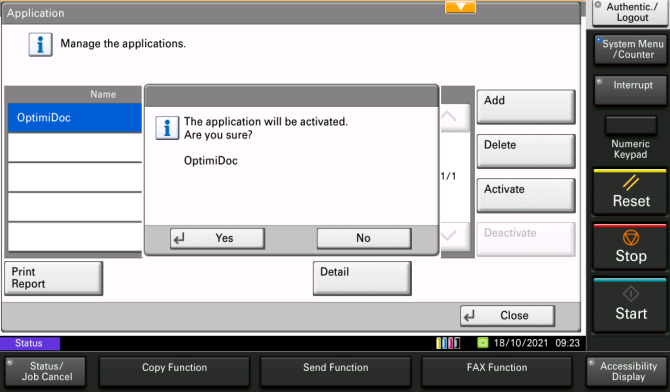Click the orange dropdown arrow at top

pos(460,7)
